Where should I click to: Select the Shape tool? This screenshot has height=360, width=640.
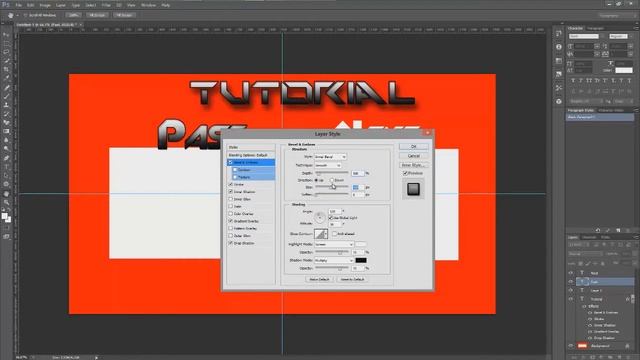pos(6,184)
